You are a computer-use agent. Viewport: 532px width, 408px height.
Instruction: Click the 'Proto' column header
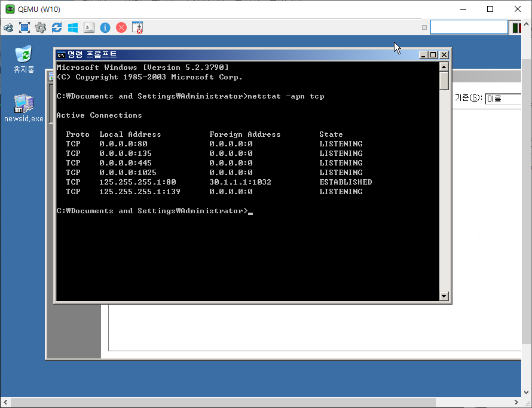[78, 134]
